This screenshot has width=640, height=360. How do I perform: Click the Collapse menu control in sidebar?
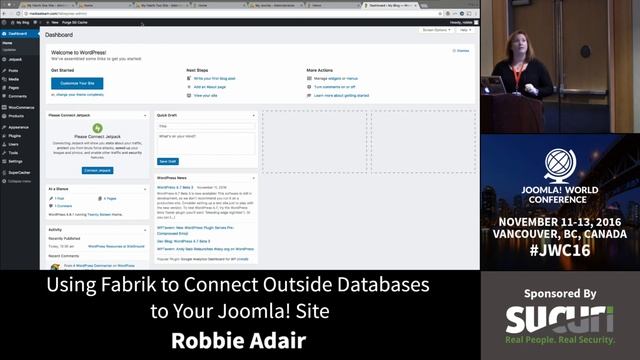click(17, 181)
